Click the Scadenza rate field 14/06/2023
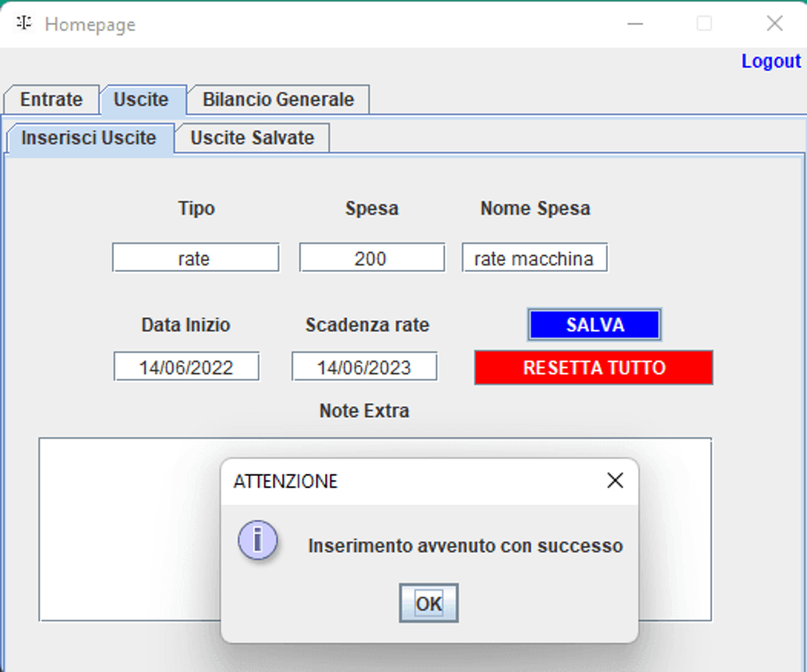This screenshot has width=807, height=672. [364, 366]
